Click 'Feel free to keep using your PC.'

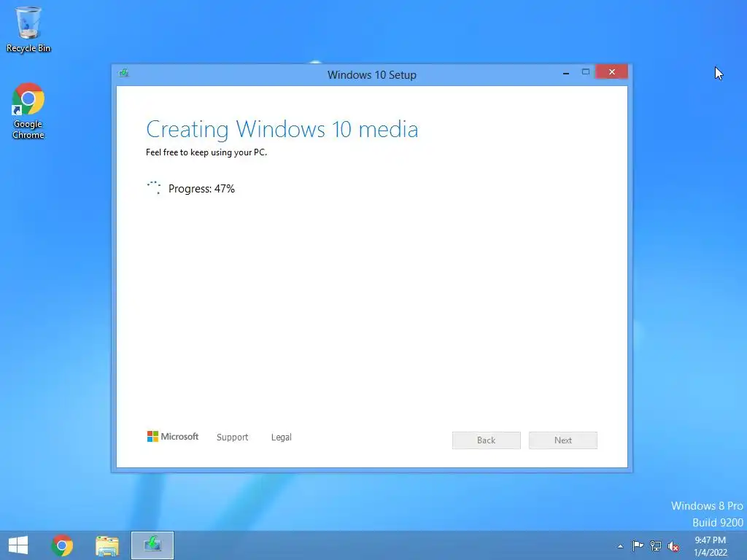tap(206, 152)
